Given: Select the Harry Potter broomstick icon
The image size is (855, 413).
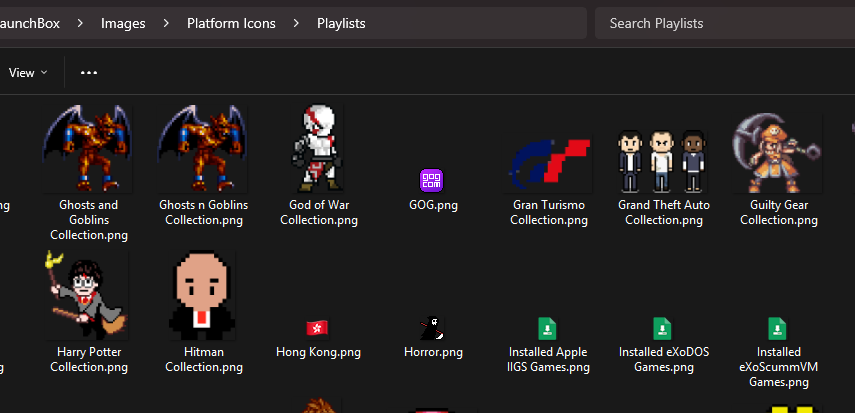Looking at the screenshot, I should click(x=87, y=295).
